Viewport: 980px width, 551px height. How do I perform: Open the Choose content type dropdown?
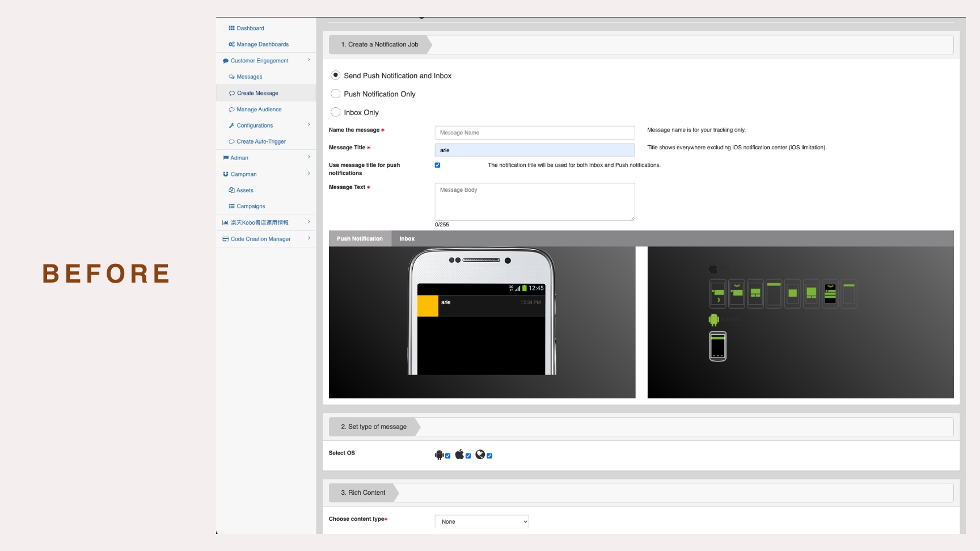point(481,521)
